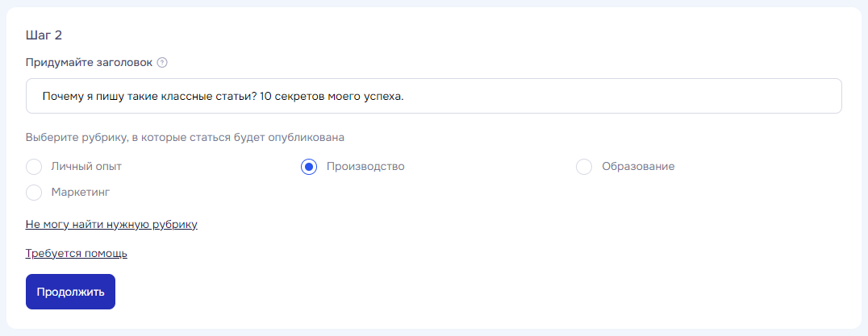Click the Маркетинг label text
The image size is (868, 336).
tap(80, 193)
